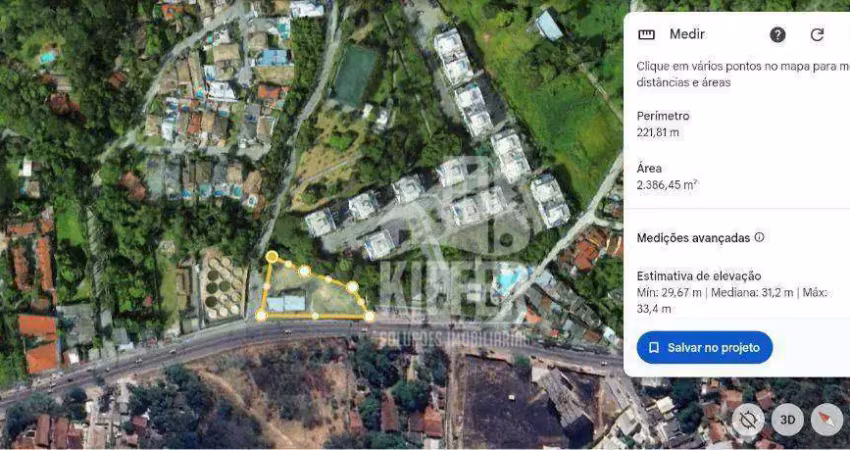The image size is (850, 450).
Task: Select the bottom-left corner vertex of polygon
Action: 261,315
